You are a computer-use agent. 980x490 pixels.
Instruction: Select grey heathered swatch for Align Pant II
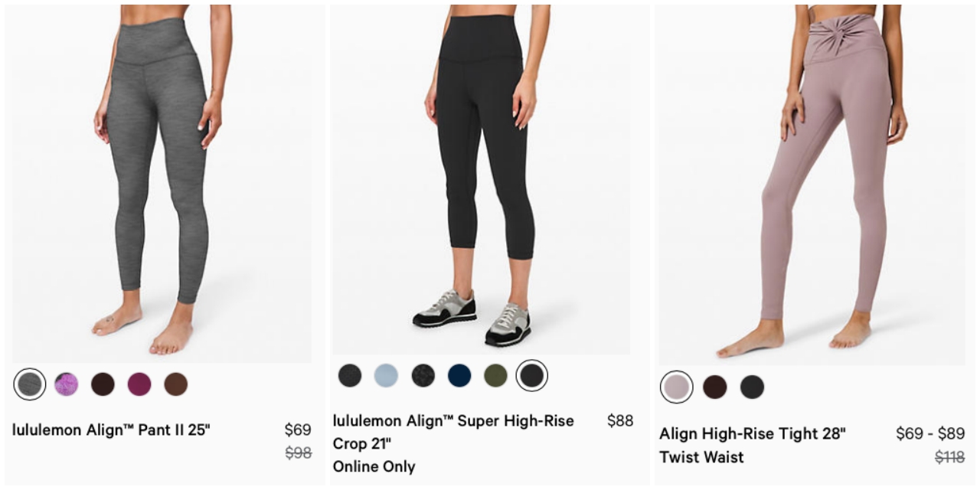point(30,384)
